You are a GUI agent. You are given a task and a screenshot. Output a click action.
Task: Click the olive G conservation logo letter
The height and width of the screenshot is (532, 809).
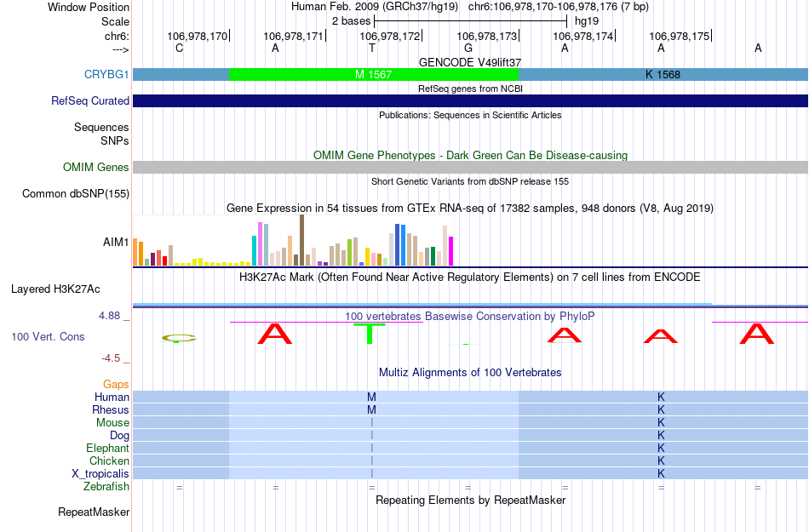(x=179, y=339)
